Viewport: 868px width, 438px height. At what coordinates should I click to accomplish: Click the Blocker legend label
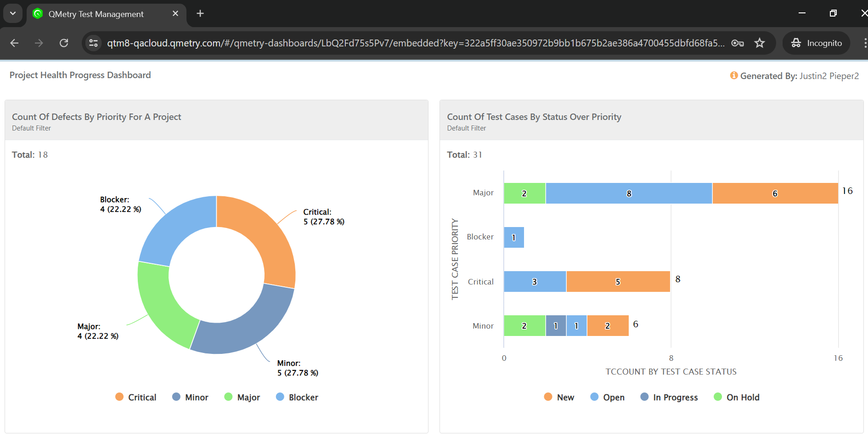pos(303,397)
